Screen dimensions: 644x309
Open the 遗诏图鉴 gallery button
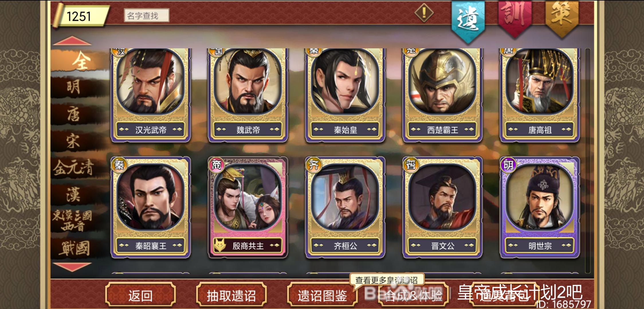322,295
